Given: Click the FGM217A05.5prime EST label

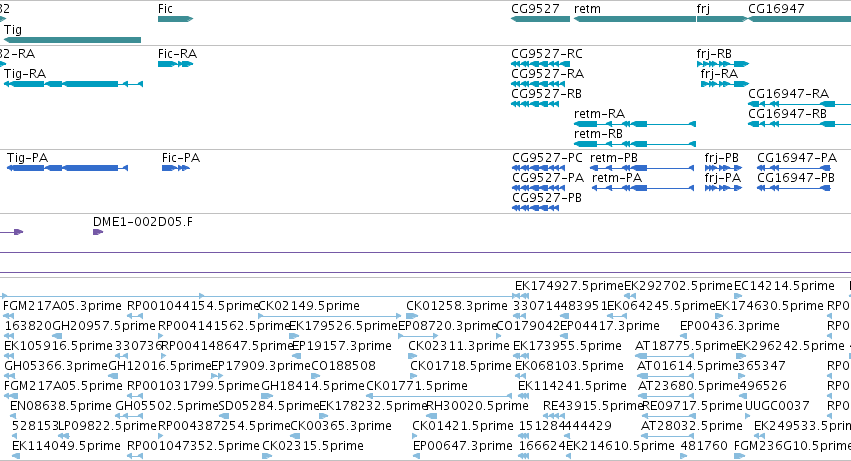Looking at the screenshot, I should tap(63, 387).
